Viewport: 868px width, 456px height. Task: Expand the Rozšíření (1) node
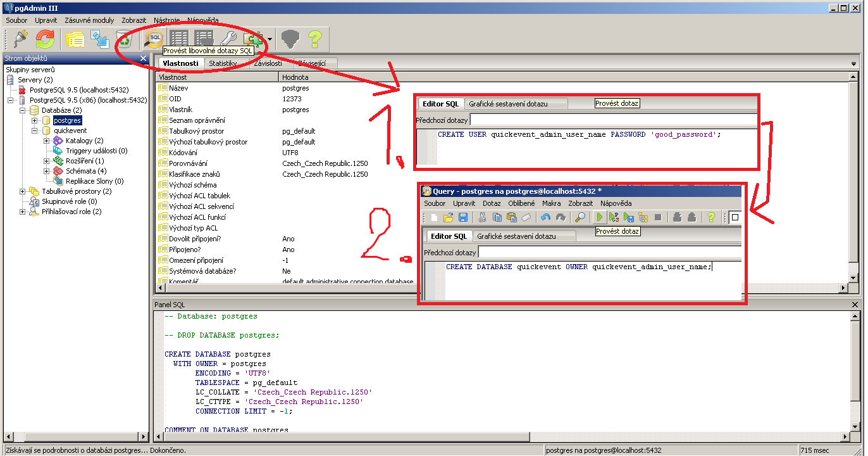coord(46,161)
